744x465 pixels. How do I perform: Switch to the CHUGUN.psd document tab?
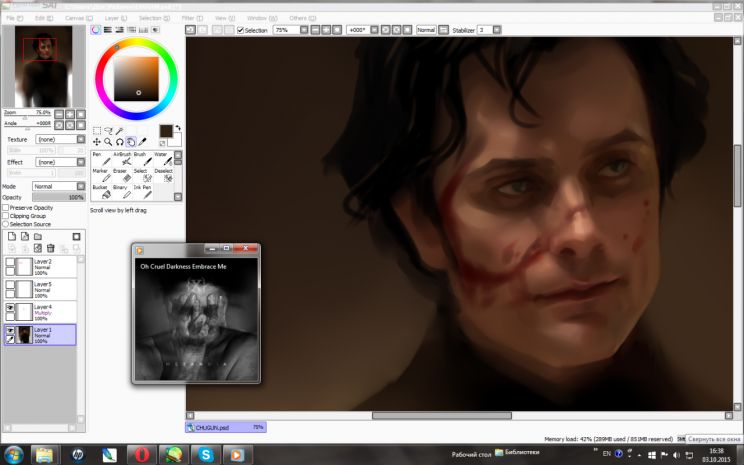[226, 428]
